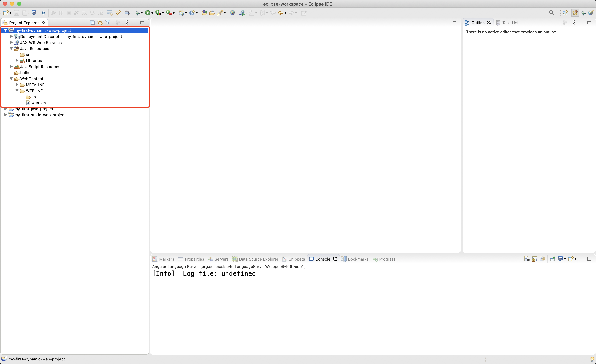The width and height of the screenshot is (596, 364).
Task: Click the Back navigation arrow
Action: [x=280, y=13]
